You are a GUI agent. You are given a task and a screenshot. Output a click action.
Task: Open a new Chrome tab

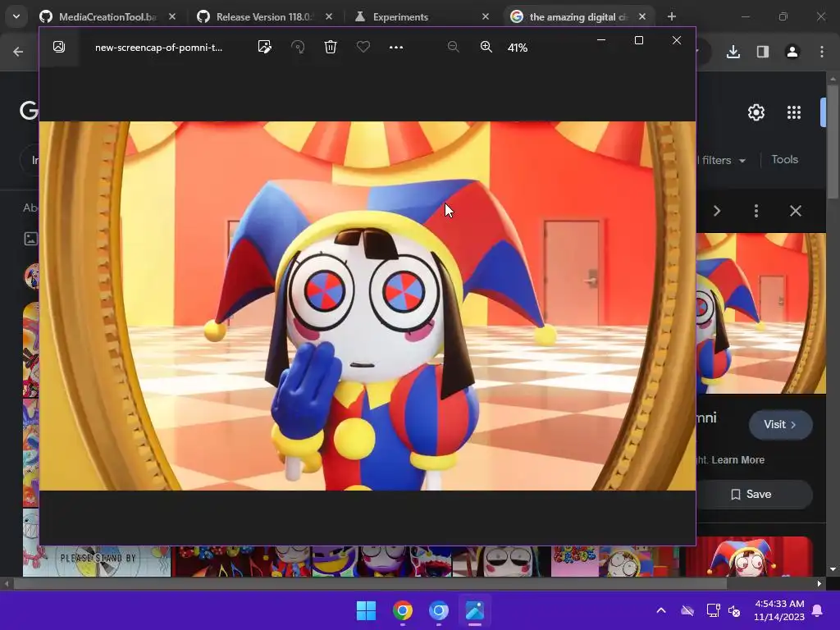tap(672, 16)
